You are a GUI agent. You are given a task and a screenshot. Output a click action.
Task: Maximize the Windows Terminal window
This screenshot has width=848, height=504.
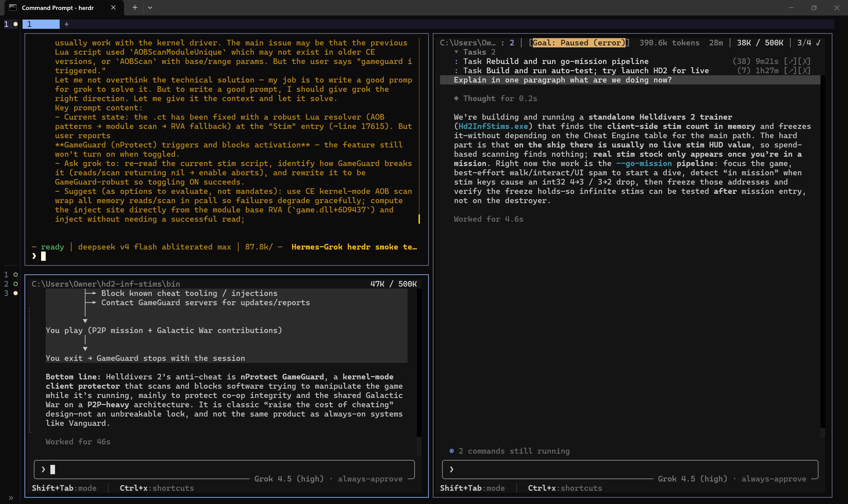pyautogui.click(x=814, y=8)
